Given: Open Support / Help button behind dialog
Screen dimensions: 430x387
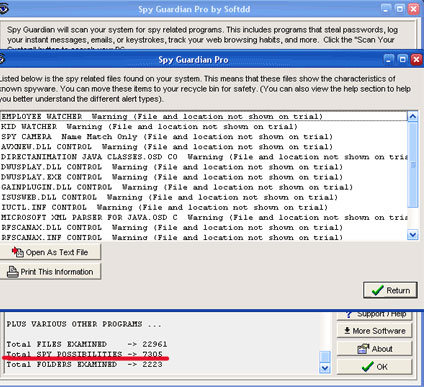Looking at the screenshot, I should [x=374, y=315].
